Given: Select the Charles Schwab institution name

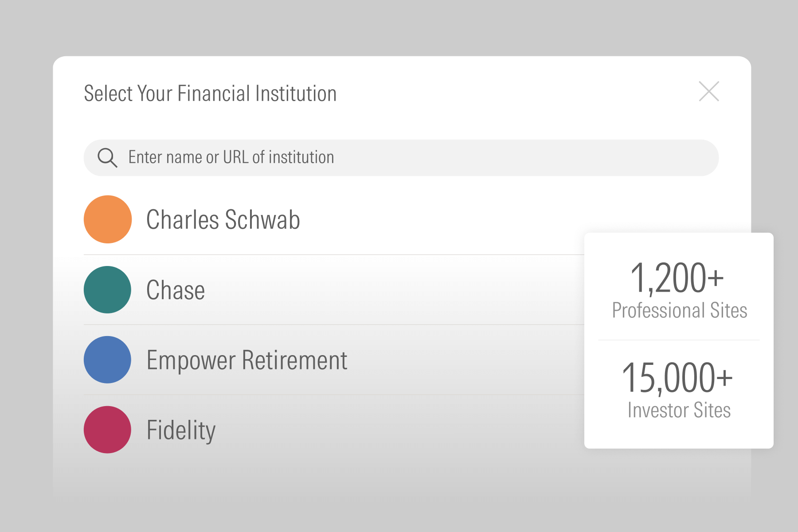Looking at the screenshot, I should tap(223, 219).
